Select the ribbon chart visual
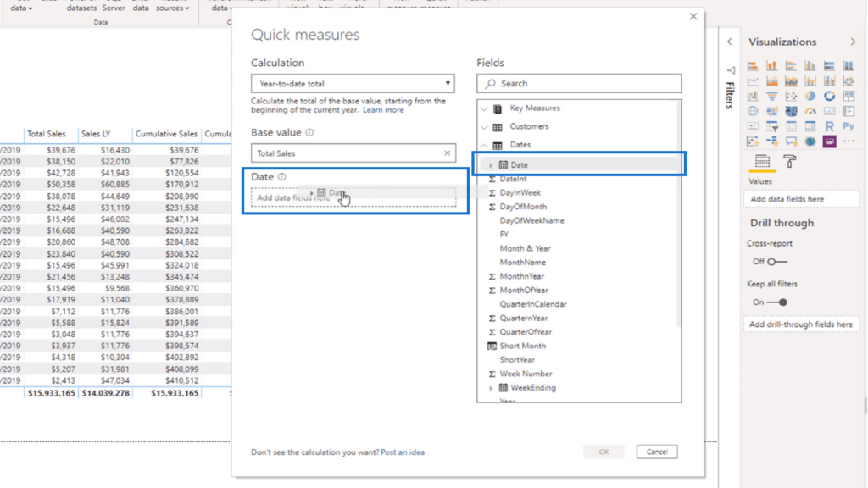 pos(848,81)
